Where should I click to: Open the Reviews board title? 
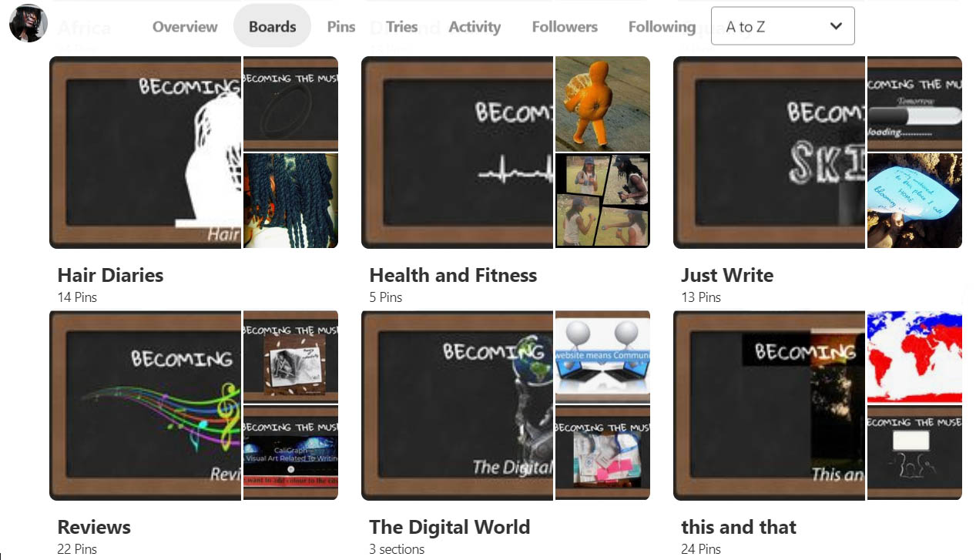(94, 527)
